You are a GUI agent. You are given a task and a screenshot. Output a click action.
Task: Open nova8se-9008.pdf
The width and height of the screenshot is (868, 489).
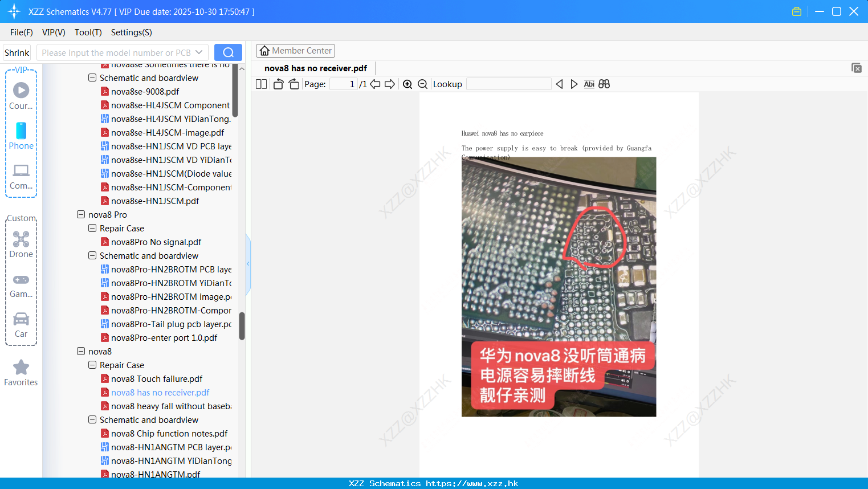[x=145, y=92]
